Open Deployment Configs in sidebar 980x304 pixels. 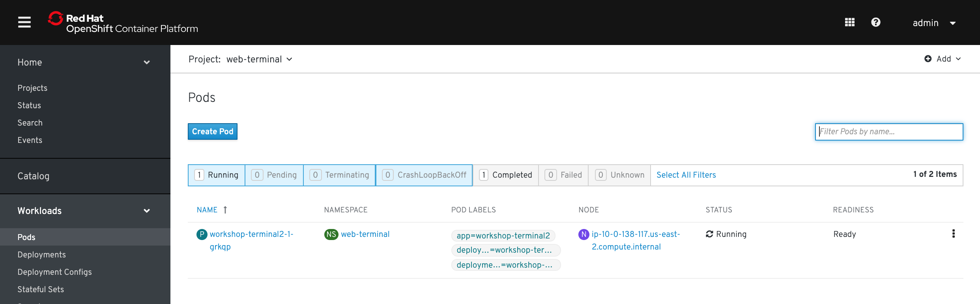(54, 272)
